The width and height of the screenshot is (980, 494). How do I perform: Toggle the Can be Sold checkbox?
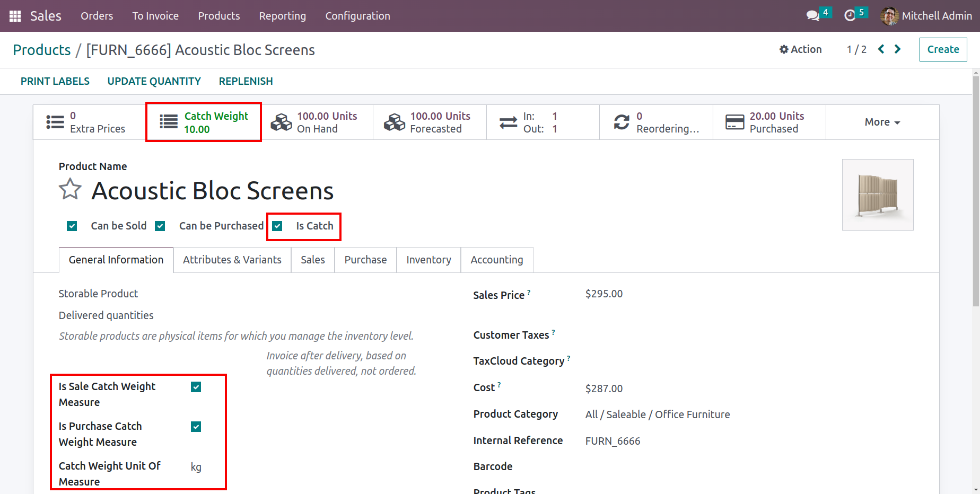tap(72, 226)
